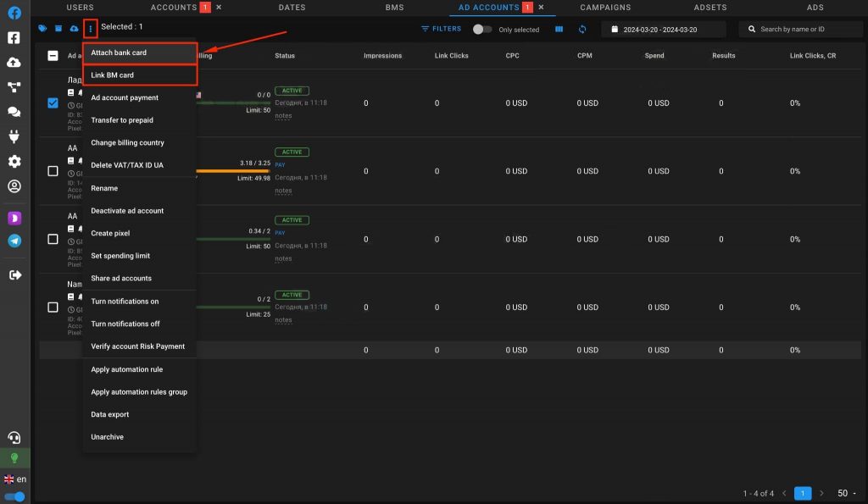Select Verify account Risk Payment item
Image resolution: width=868 pixels, height=504 pixels.
pos(140,346)
